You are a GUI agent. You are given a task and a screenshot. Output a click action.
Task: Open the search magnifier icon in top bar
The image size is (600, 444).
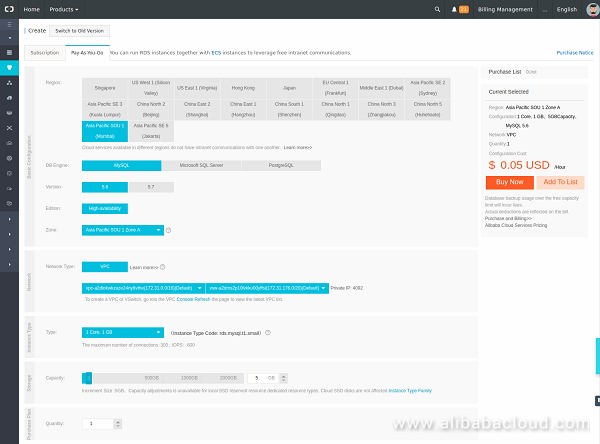pos(437,10)
